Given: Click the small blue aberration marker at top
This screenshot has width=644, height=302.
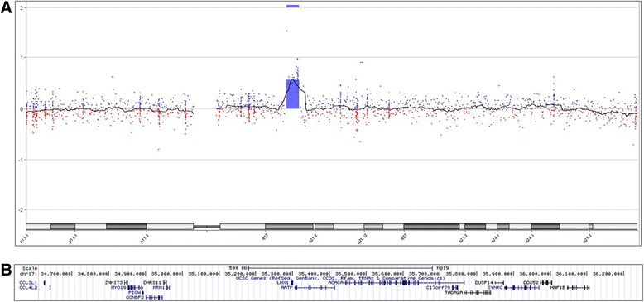Looking at the screenshot, I should [293, 6].
